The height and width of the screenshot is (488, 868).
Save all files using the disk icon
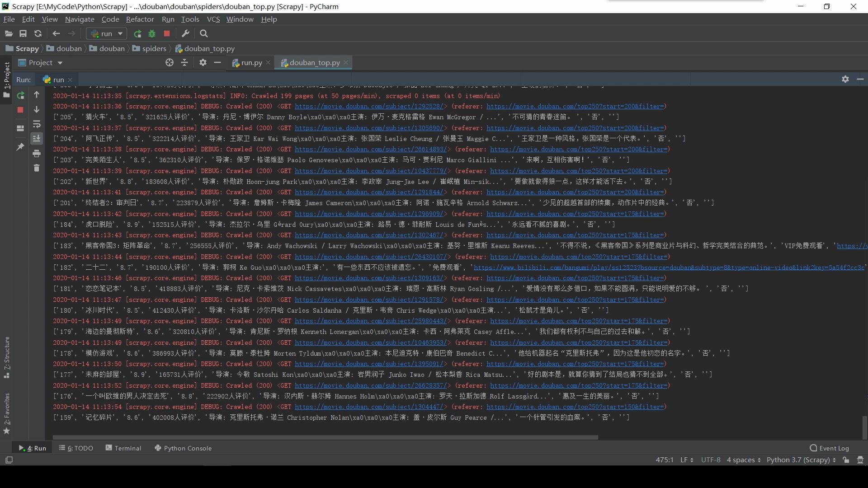coord(23,33)
